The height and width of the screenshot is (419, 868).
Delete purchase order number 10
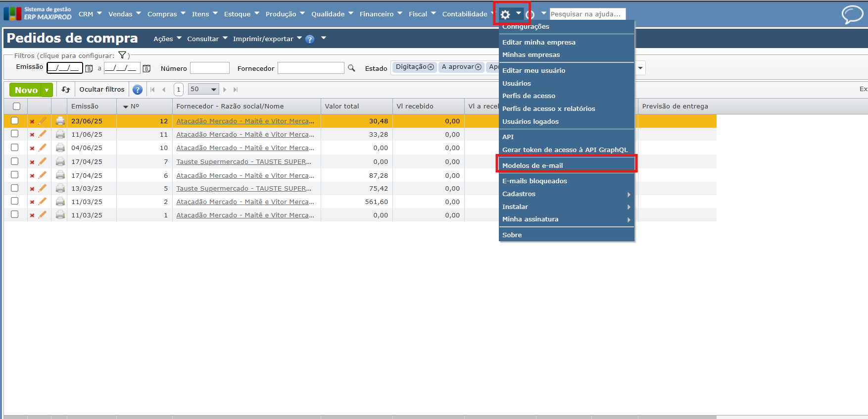click(x=32, y=148)
